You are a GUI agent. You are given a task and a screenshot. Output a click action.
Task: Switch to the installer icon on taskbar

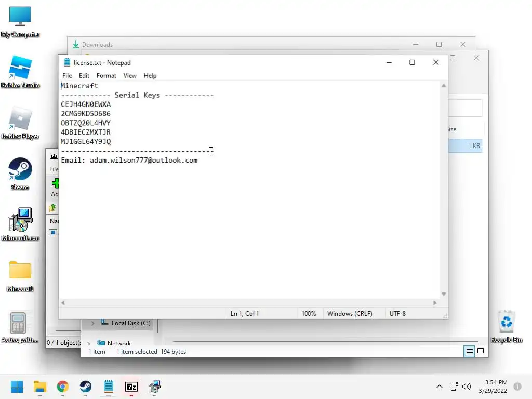pos(154,387)
